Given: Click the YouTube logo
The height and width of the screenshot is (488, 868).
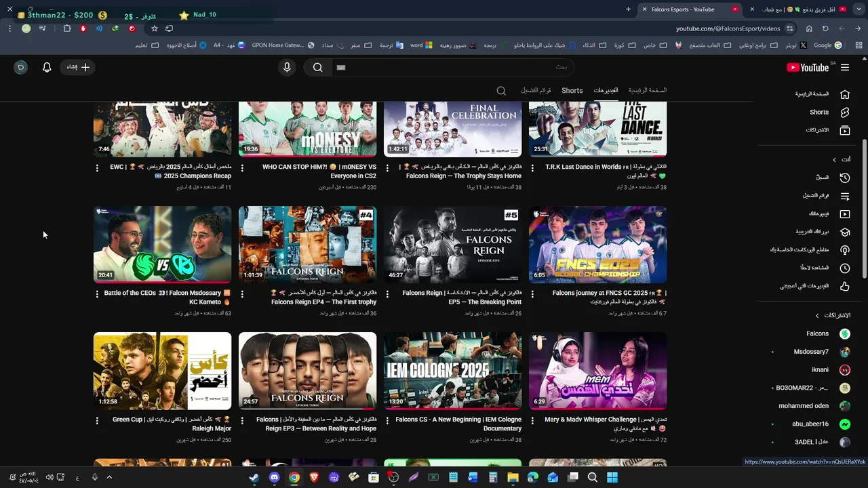Looking at the screenshot, I should coord(809,67).
